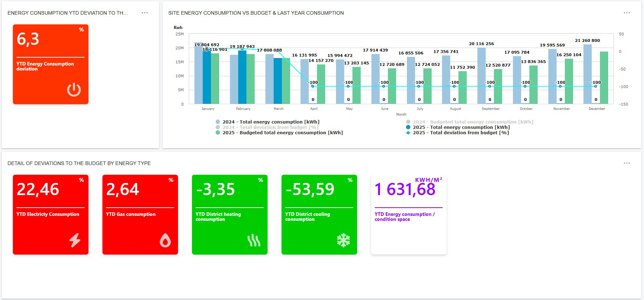Viewport: 644px width, 300px height.
Task: Click the value label 16 250 104 in November
Action: click(569, 55)
